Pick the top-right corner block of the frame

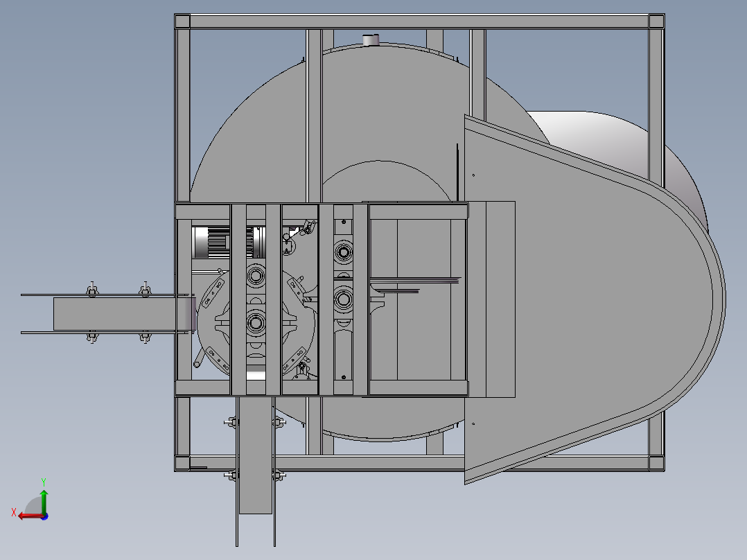[656, 21]
